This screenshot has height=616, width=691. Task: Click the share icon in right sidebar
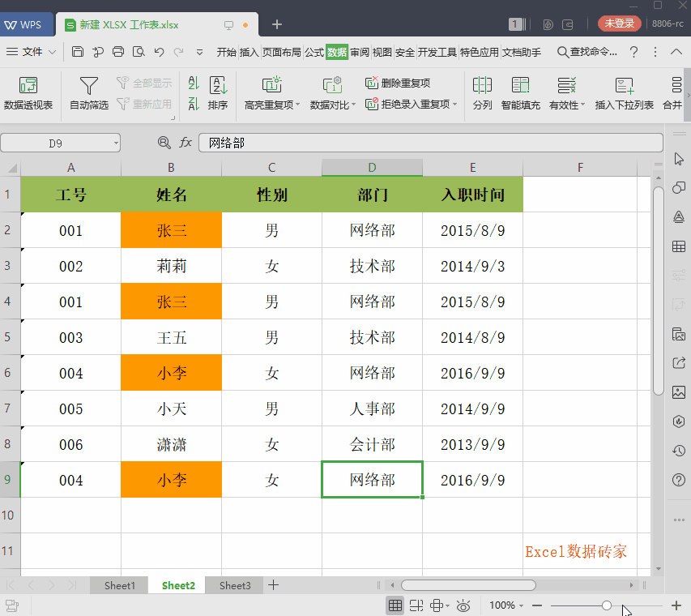pos(679,363)
